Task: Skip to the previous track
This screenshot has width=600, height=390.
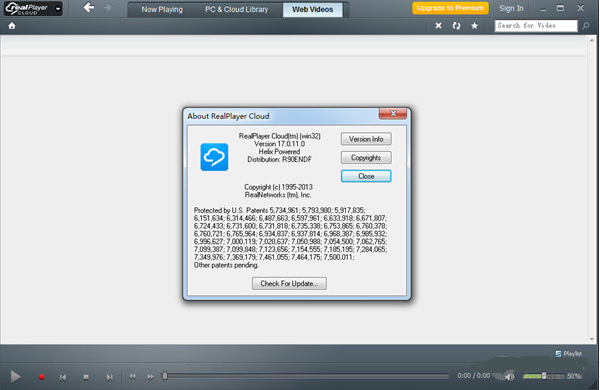Action: click(63, 377)
